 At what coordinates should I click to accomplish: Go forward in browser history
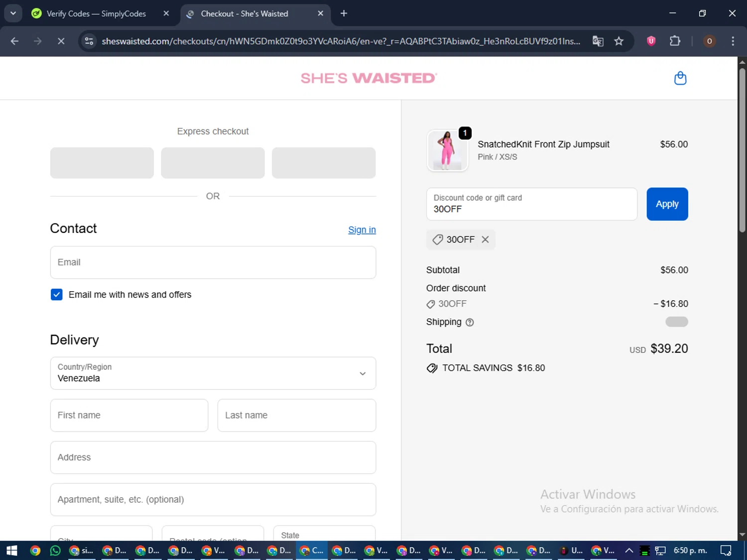(x=37, y=41)
